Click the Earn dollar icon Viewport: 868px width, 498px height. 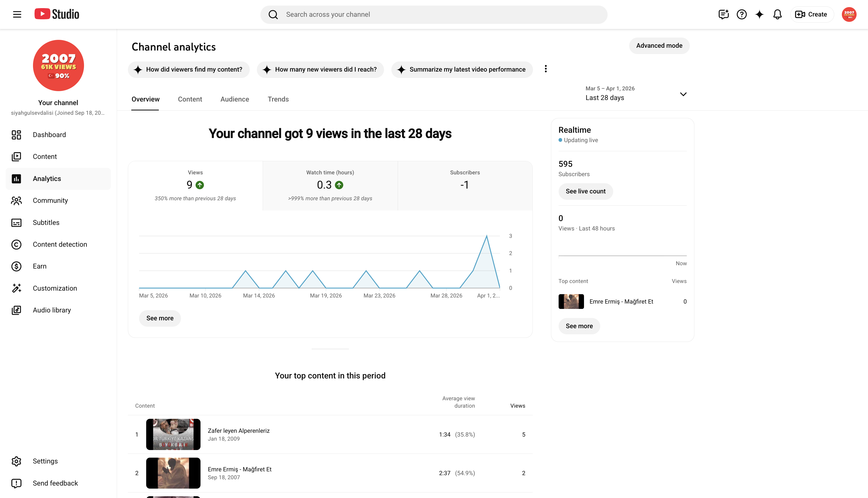pyautogui.click(x=16, y=267)
